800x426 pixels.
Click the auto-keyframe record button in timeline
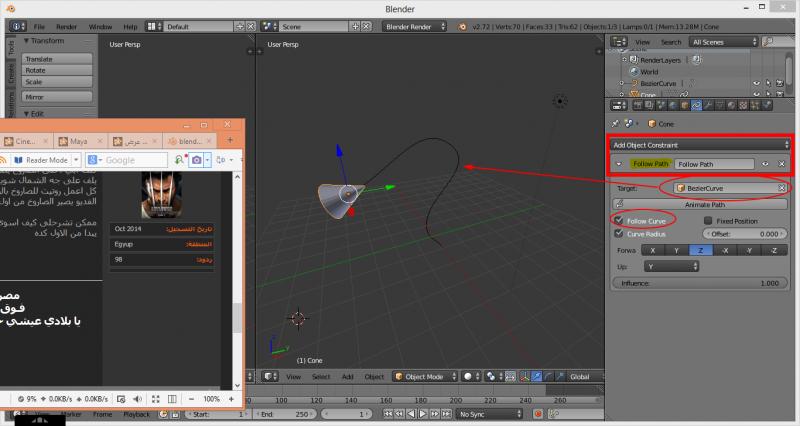(539, 412)
